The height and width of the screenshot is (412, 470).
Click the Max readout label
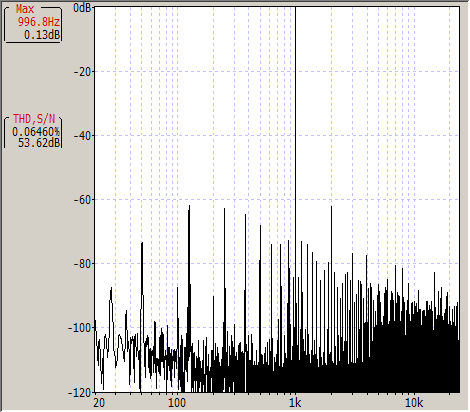[25, 9]
